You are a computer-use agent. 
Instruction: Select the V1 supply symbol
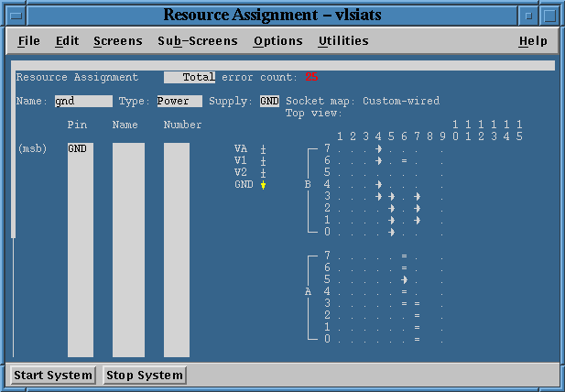264,161
